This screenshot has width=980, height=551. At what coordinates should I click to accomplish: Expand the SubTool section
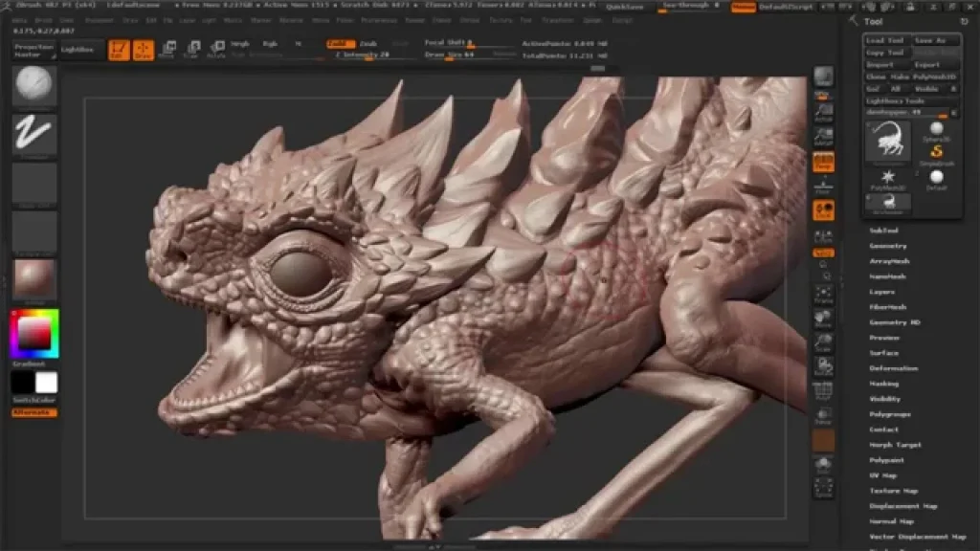(x=883, y=231)
